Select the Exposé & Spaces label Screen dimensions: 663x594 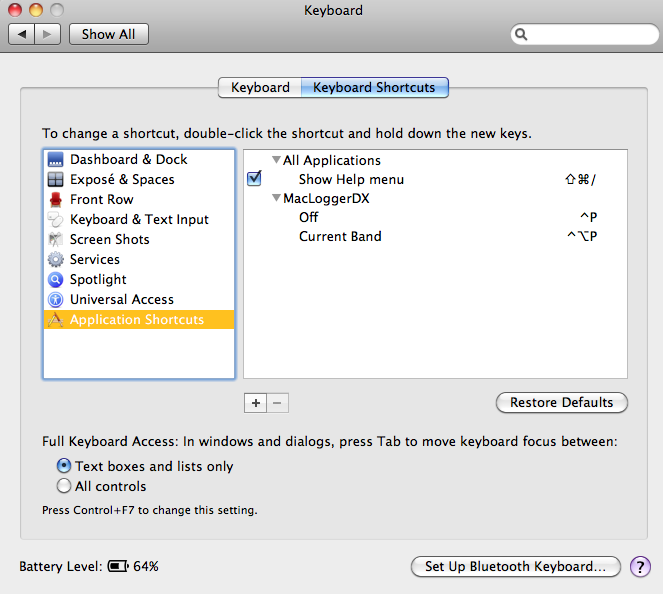tap(122, 179)
